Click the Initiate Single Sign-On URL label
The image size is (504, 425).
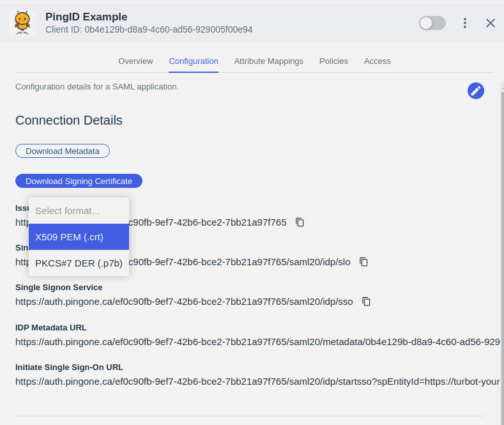point(69,367)
